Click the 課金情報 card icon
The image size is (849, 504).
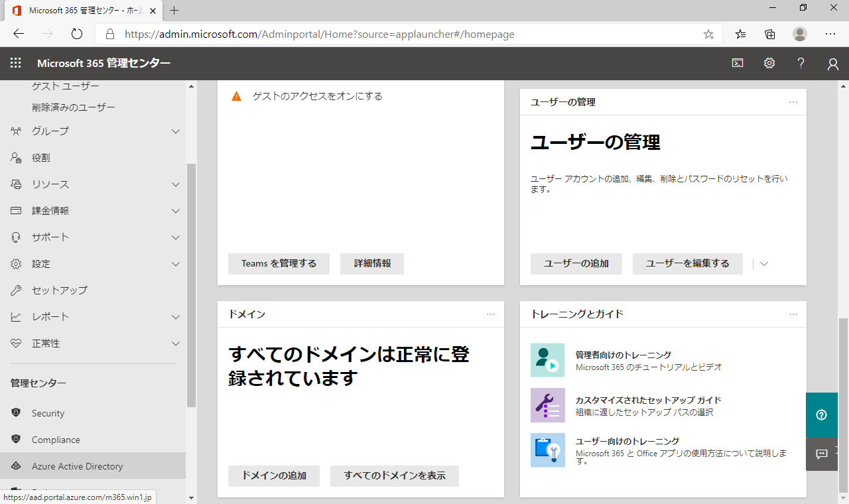(x=17, y=211)
